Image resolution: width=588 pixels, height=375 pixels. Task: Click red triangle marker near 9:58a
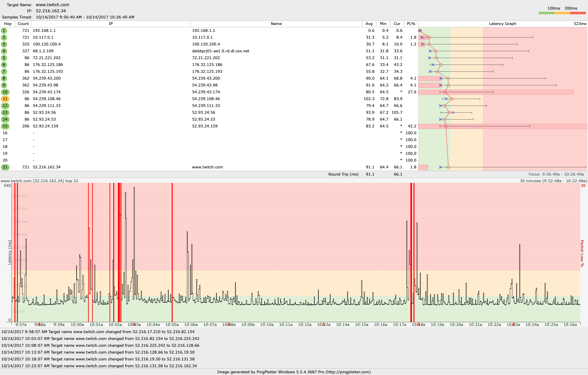pos(39,324)
